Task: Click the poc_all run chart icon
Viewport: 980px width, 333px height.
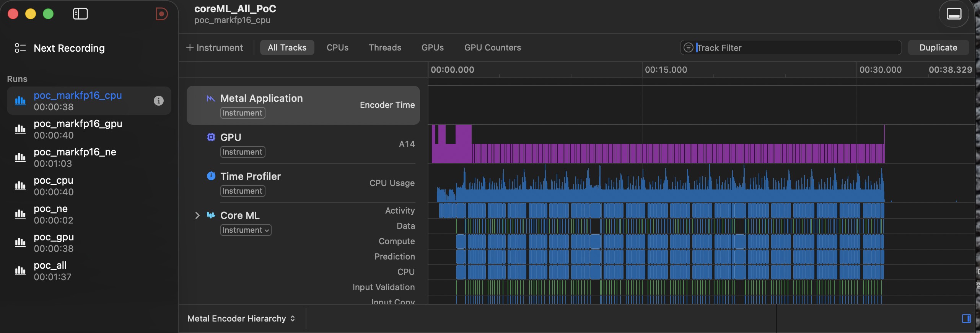Action: (x=20, y=271)
